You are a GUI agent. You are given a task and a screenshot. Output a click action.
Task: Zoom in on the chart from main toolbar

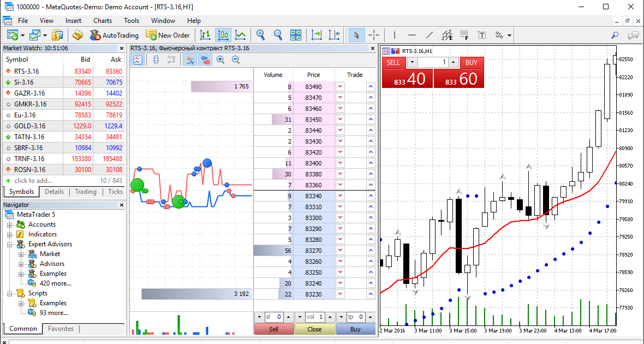tap(260, 35)
